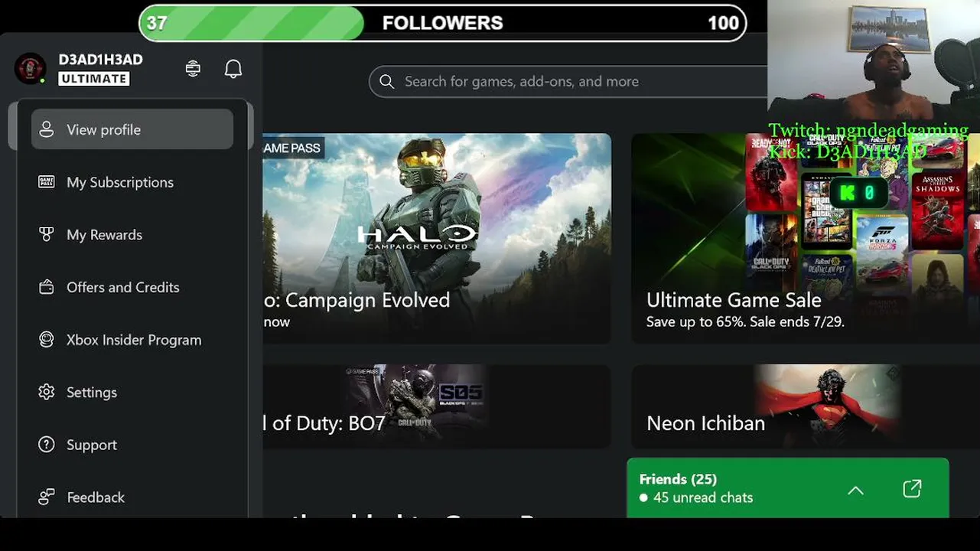Open My Subscriptions
The width and height of the screenshot is (980, 551).
pyautogui.click(x=132, y=182)
